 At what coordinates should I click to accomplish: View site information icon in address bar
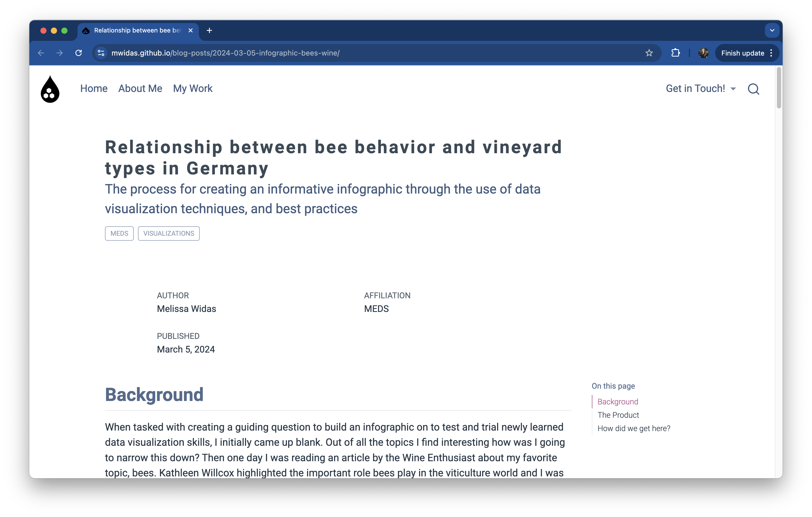coord(101,53)
